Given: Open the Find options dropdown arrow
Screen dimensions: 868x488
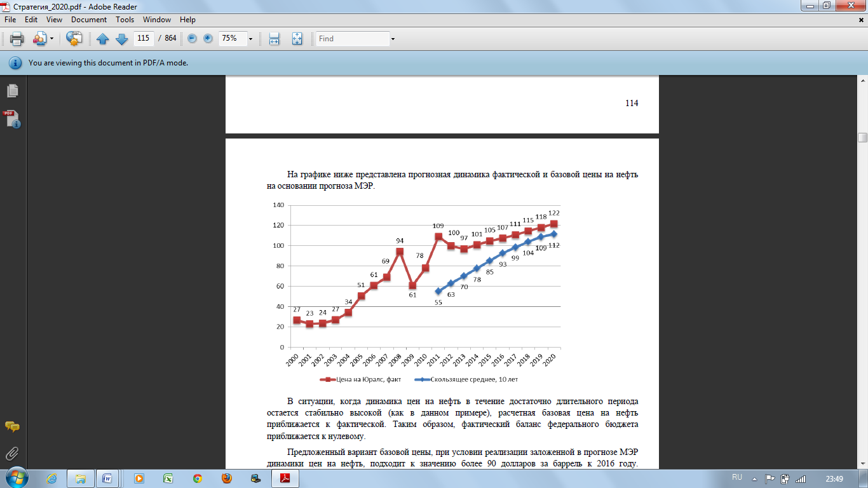Looking at the screenshot, I should pos(393,39).
